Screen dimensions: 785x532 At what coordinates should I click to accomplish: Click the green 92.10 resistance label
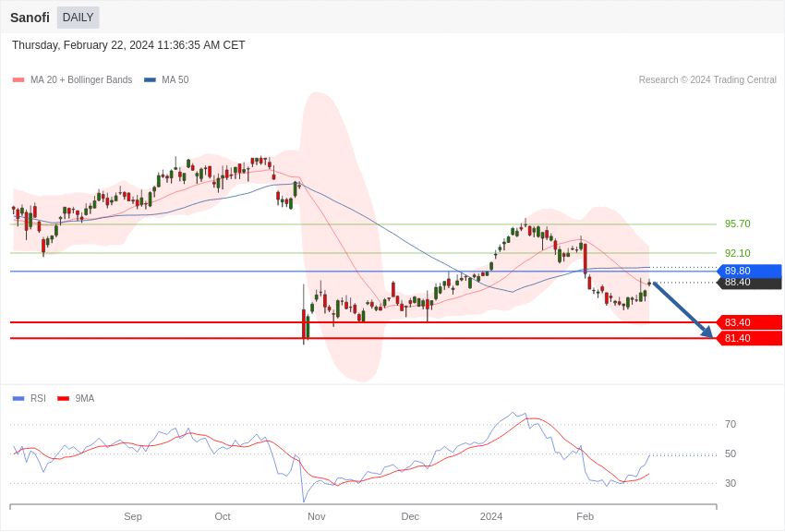click(x=737, y=253)
